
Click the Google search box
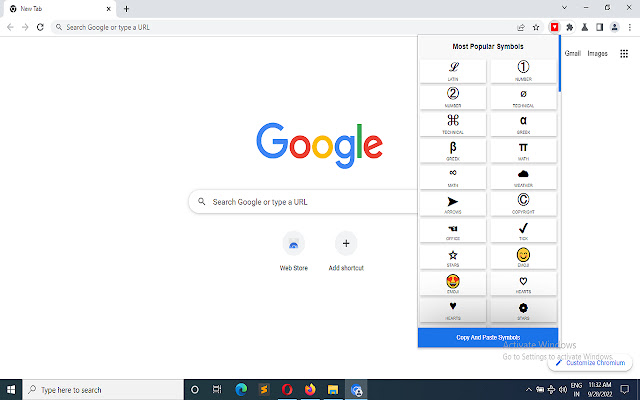304,202
